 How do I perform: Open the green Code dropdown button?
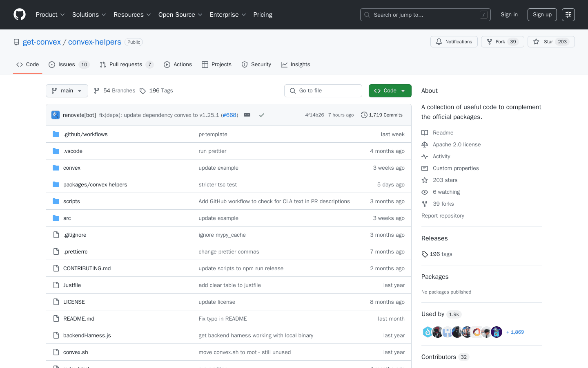point(390,91)
